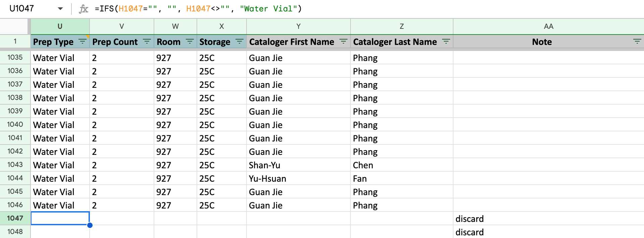This screenshot has height=238, width=644.
Task: Select column AA header
Action: 548,26
